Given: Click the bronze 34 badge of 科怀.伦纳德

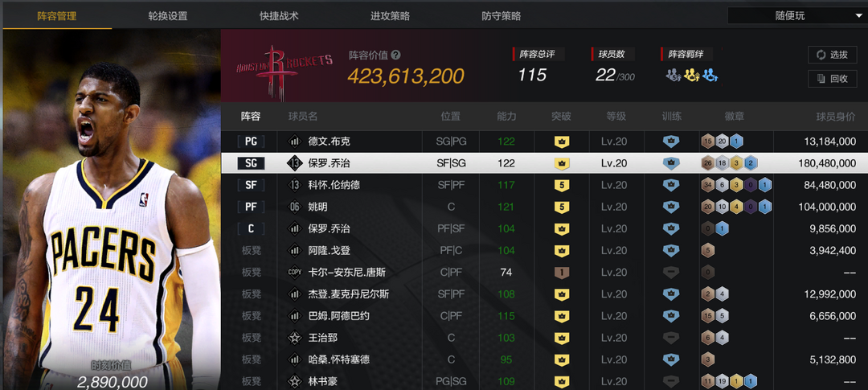Looking at the screenshot, I should [707, 185].
